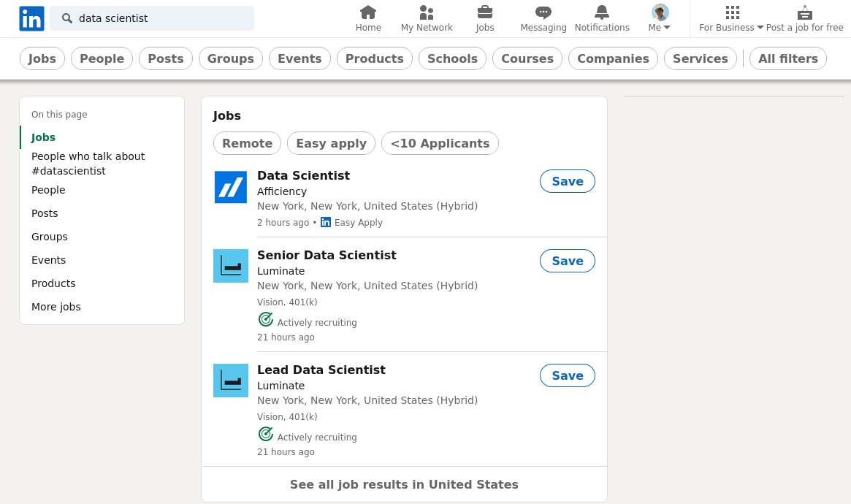The width and height of the screenshot is (851, 504).
Task: Click the search magnifier icon
Action: click(x=66, y=18)
